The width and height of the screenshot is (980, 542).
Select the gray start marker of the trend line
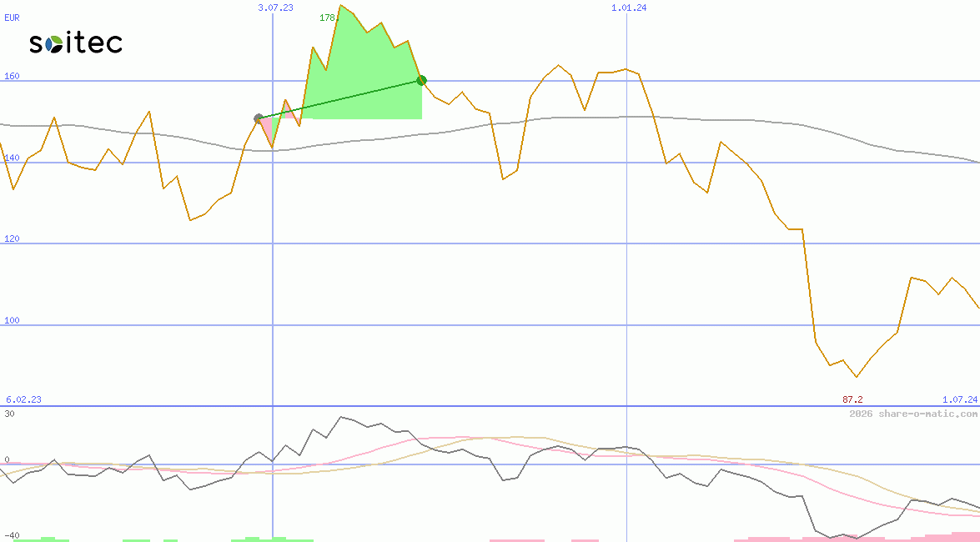(x=259, y=118)
